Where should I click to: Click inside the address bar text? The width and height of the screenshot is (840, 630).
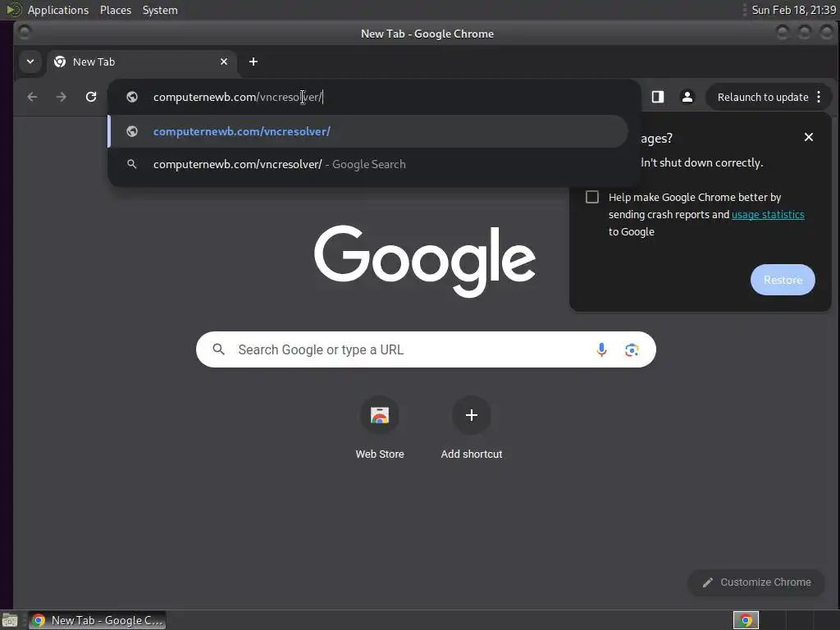(238, 97)
